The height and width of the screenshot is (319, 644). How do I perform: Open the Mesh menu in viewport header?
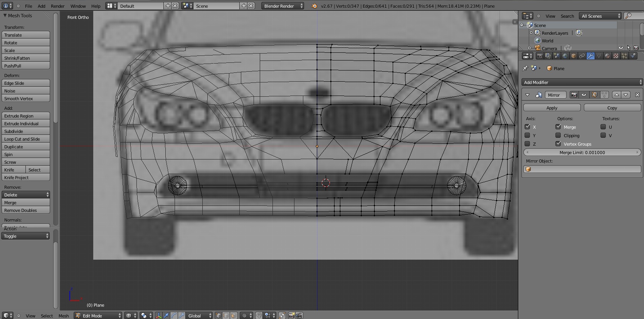(64, 316)
